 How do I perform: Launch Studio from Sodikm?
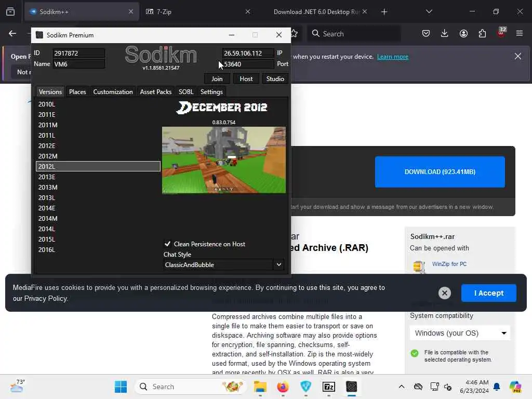click(275, 79)
